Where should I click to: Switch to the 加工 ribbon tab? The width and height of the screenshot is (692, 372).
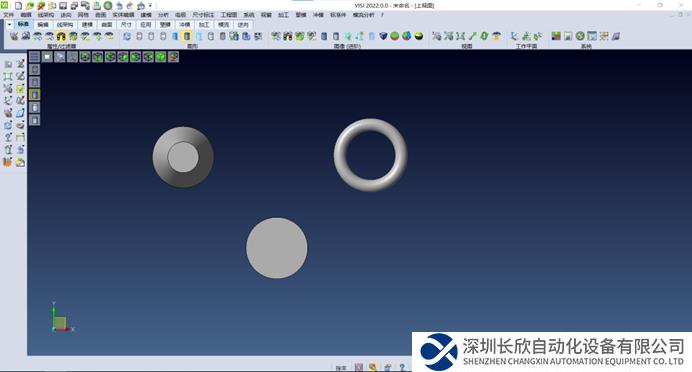point(204,25)
